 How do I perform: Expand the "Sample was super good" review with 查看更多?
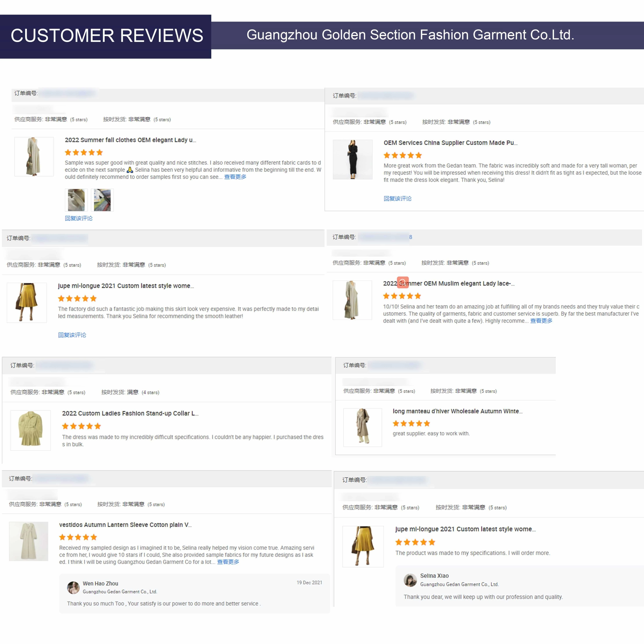click(x=235, y=177)
